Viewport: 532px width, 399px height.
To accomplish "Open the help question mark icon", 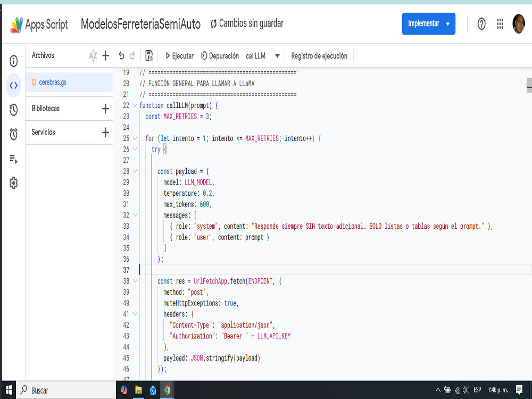I will (481, 24).
